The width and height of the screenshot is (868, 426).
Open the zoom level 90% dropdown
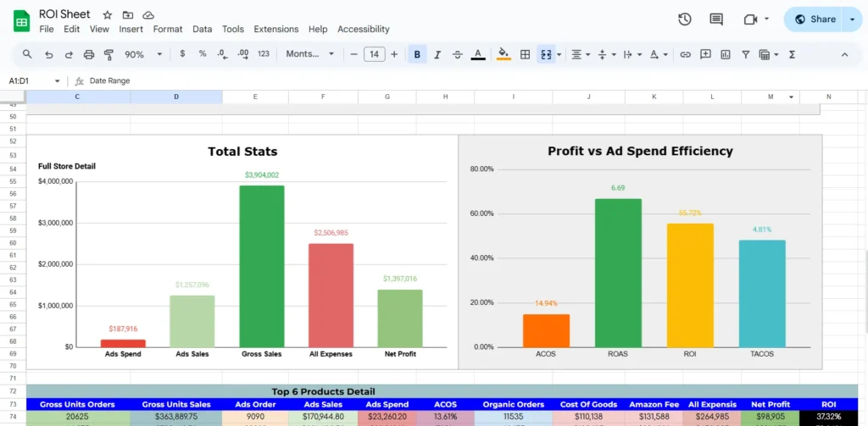pyautogui.click(x=140, y=54)
